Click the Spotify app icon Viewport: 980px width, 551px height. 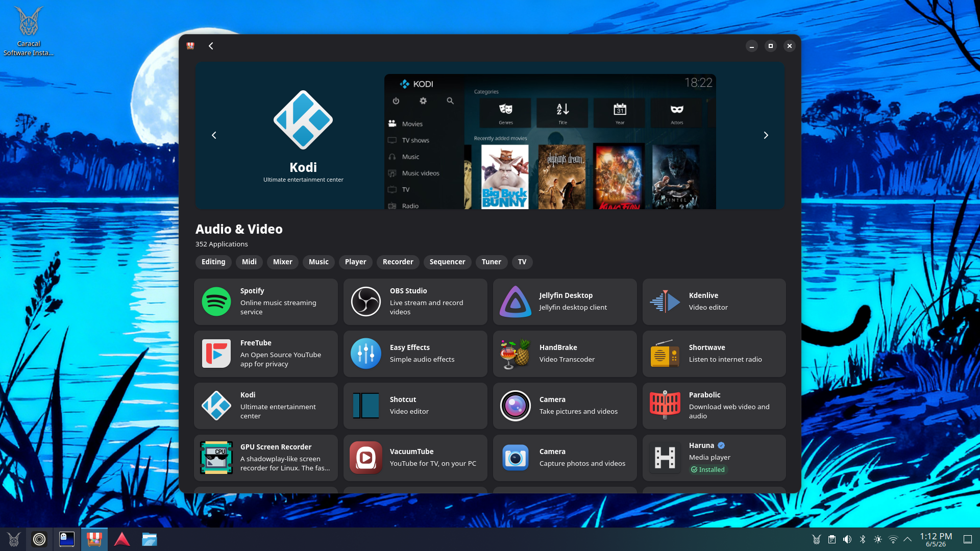coord(216,302)
